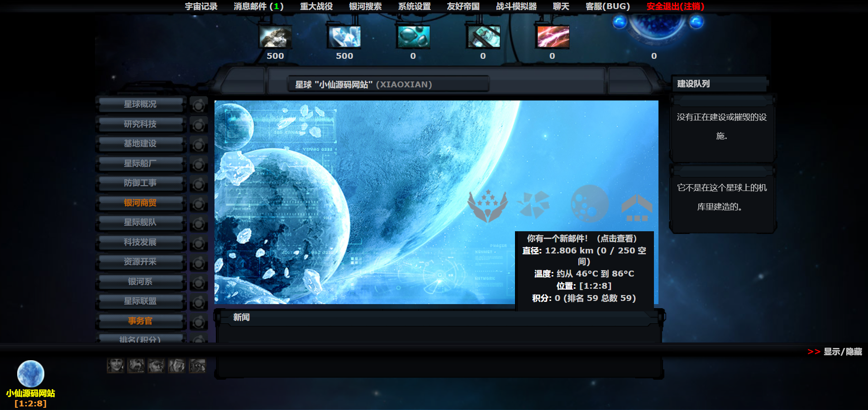Viewport: 868px width, 410px height.
Task: Select the orange 事务官 sidebar button
Action: coord(140,321)
